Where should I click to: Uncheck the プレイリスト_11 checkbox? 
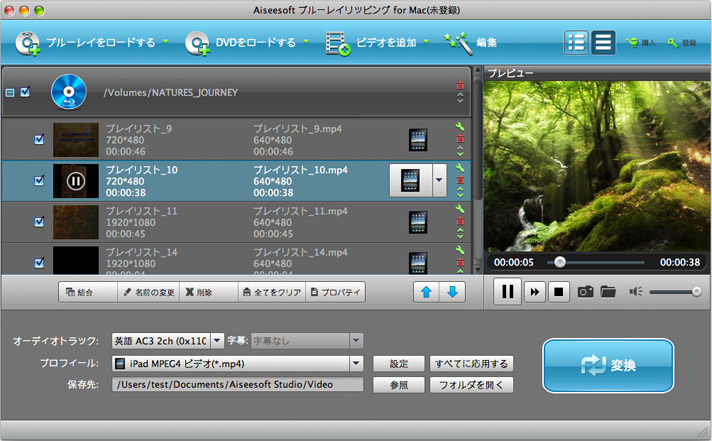[x=40, y=222]
